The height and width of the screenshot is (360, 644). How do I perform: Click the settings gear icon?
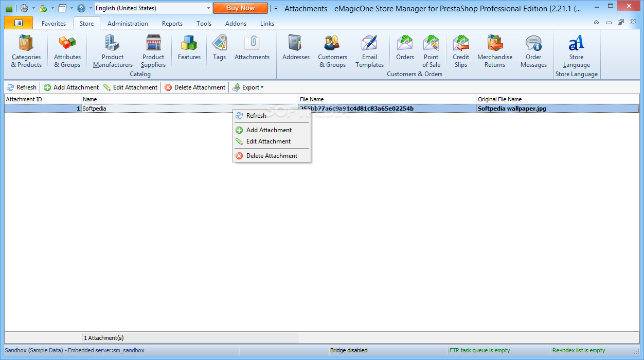pos(24,8)
